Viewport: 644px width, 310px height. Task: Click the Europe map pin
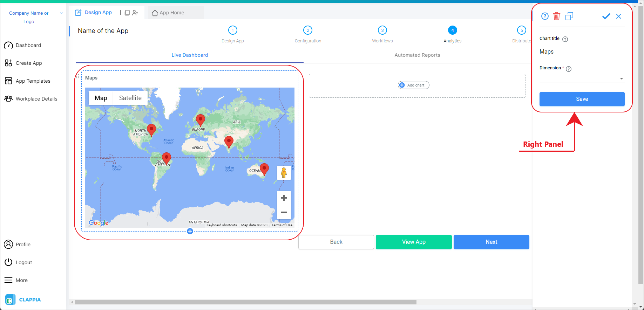coord(201,120)
